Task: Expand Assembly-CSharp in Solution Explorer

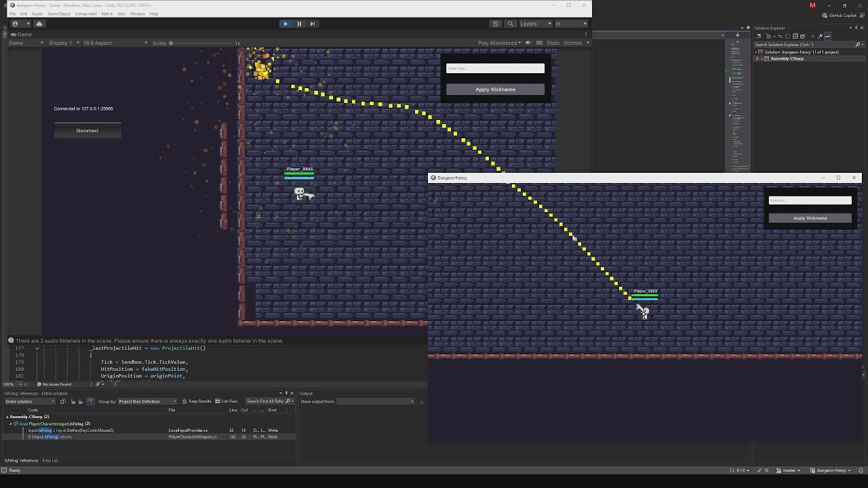Action: [x=758, y=59]
